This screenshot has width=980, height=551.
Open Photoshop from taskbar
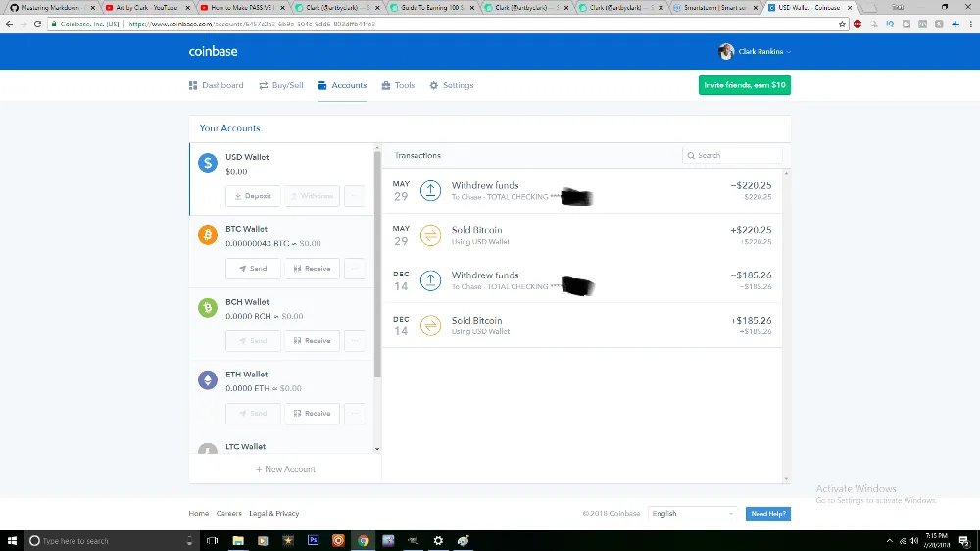click(314, 541)
